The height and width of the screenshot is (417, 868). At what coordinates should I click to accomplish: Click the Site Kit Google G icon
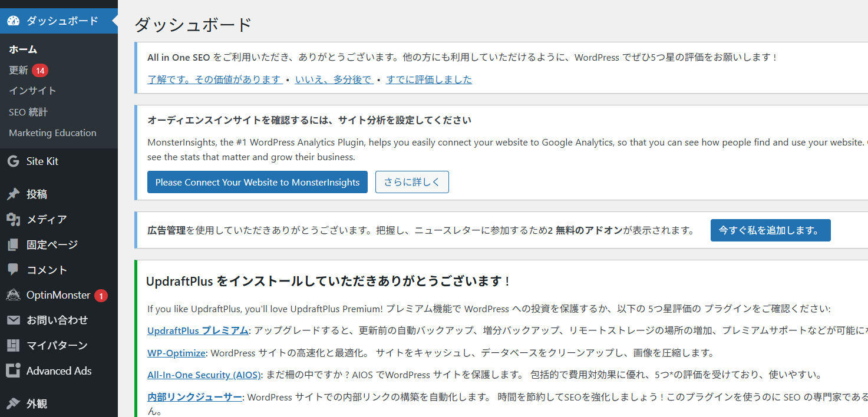[x=13, y=161]
